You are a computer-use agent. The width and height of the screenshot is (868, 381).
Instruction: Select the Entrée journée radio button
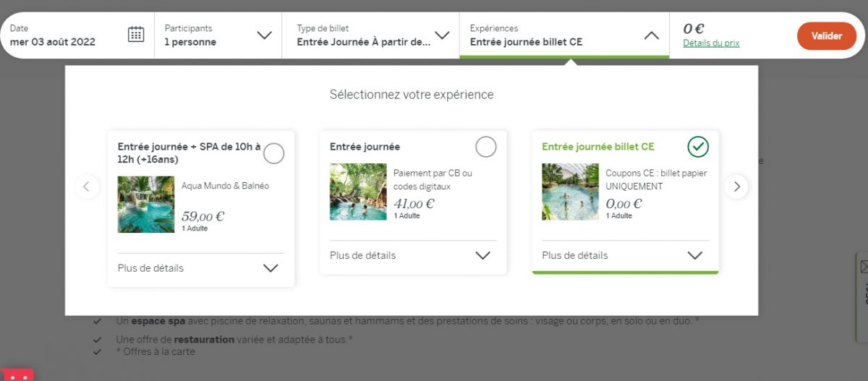coord(485,147)
